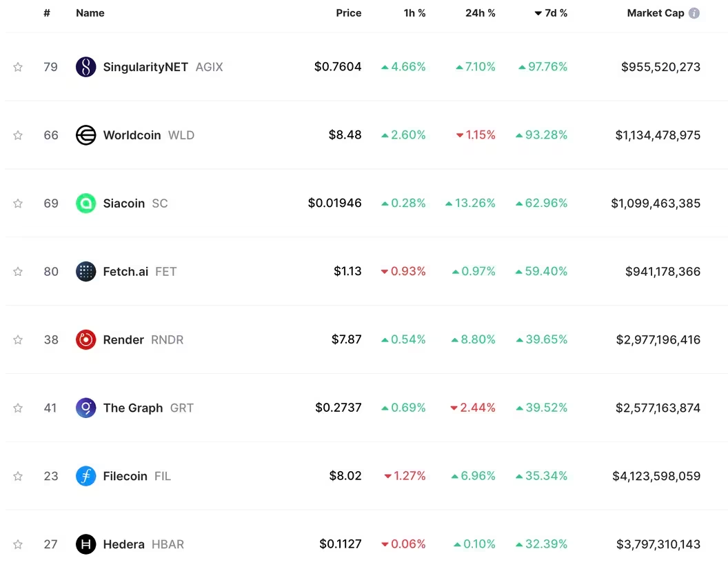This screenshot has width=728, height=576.
Task: Open the Siacoin detail page
Action: click(124, 203)
